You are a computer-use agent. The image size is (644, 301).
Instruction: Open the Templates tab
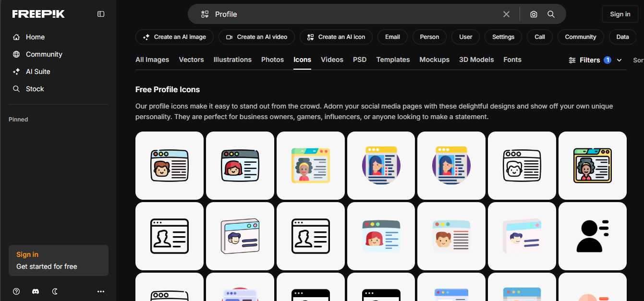point(393,60)
